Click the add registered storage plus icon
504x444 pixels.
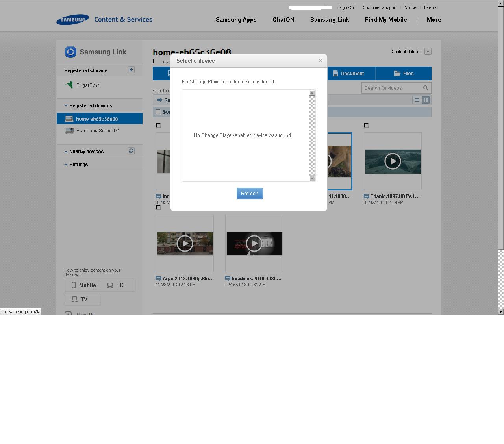tap(131, 70)
